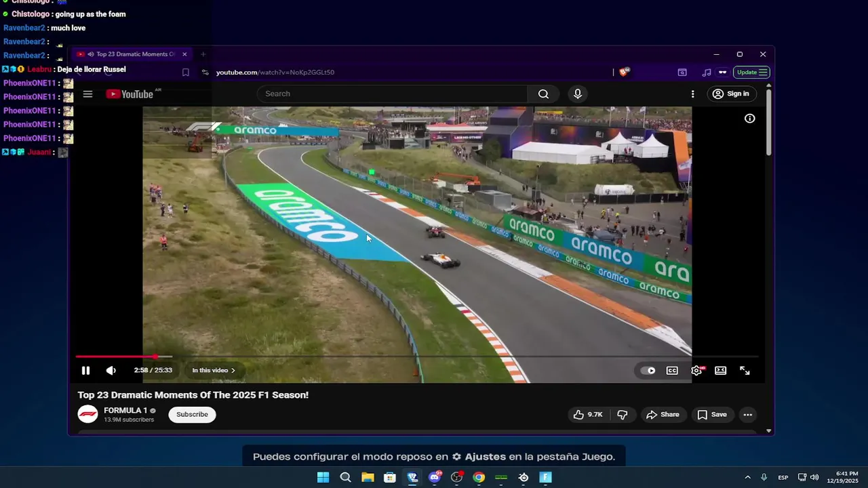Open the browser extension icon beside Update
The image size is (868, 488).
click(x=723, y=73)
